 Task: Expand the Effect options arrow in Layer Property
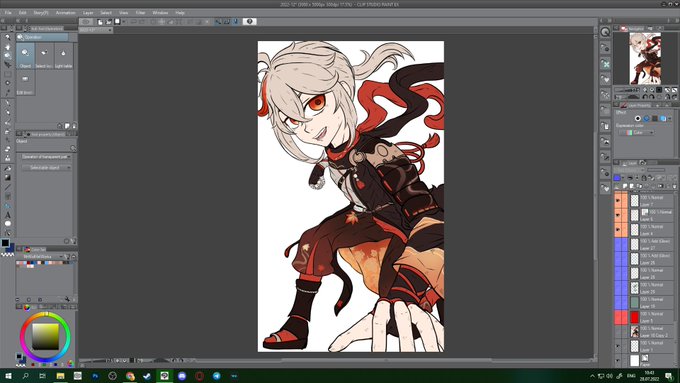click(x=670, y=118)
